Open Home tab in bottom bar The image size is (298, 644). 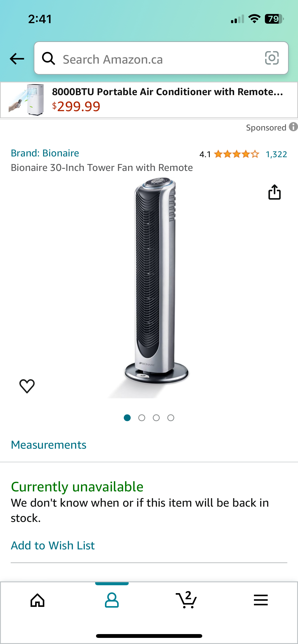37,600
